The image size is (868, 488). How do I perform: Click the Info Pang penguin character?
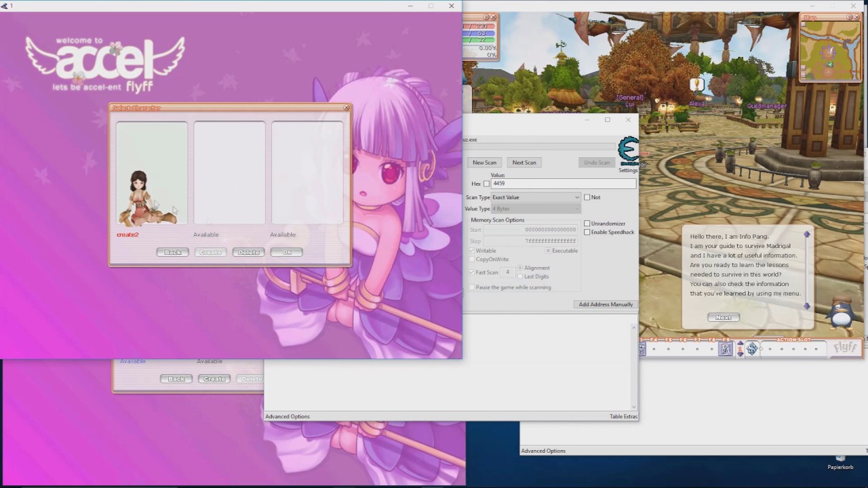[842, 314]
